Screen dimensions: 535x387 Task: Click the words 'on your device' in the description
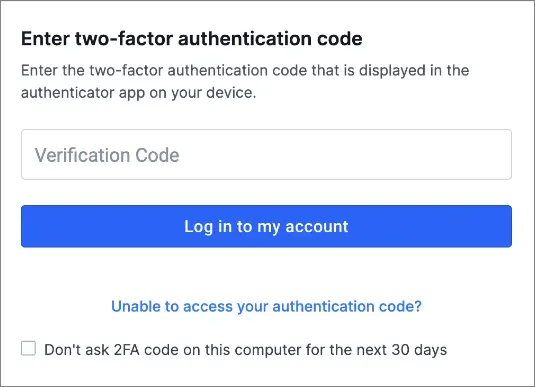[x=202, y=93]
